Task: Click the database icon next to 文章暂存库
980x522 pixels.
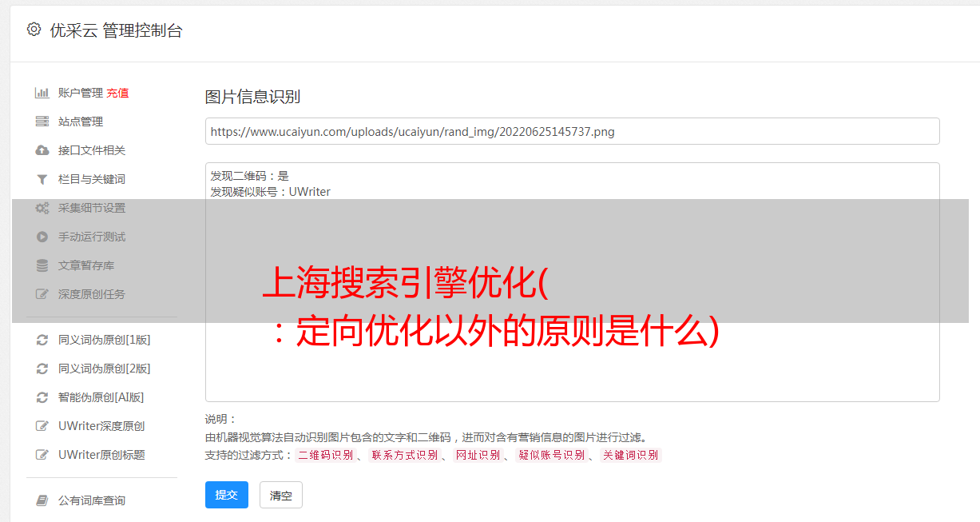Action: pyautogui.click(x=42, y=265)
